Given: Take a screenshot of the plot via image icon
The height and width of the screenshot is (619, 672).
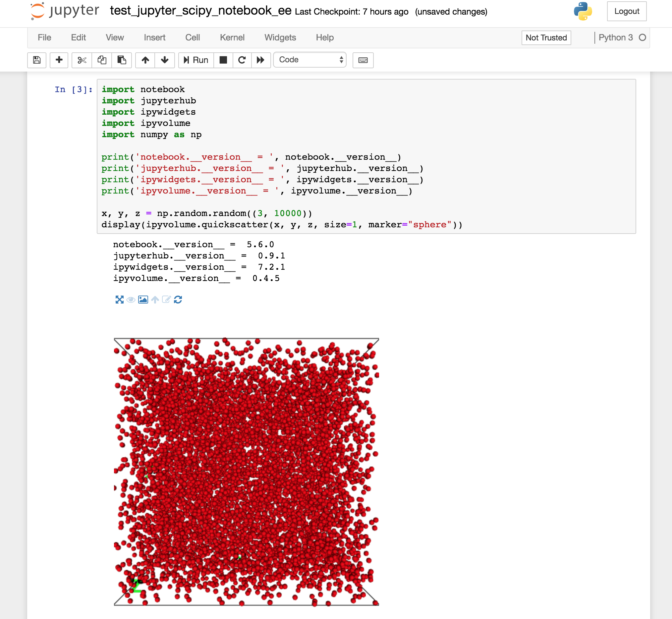Looking at the screenshot, I should 143,300.
